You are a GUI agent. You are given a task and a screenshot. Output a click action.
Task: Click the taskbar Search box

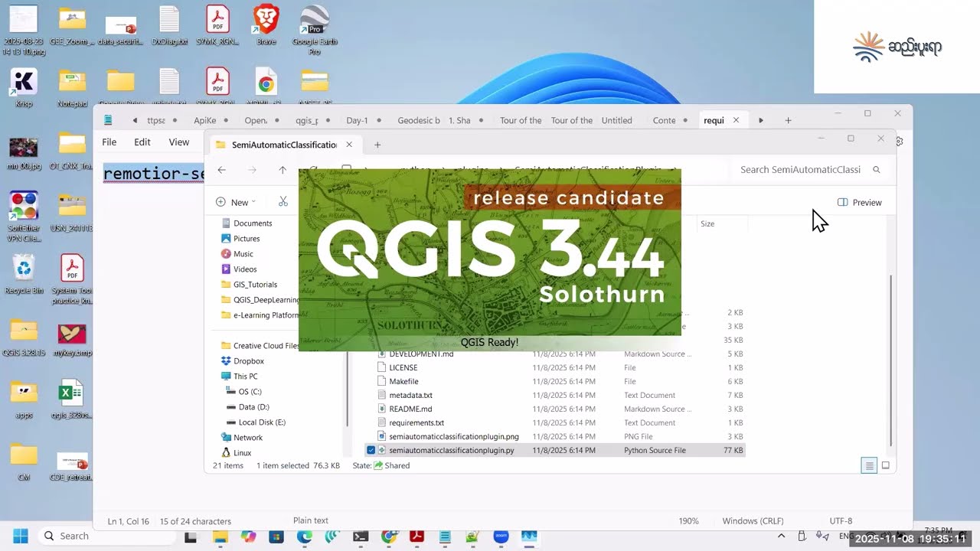(106, 536)
